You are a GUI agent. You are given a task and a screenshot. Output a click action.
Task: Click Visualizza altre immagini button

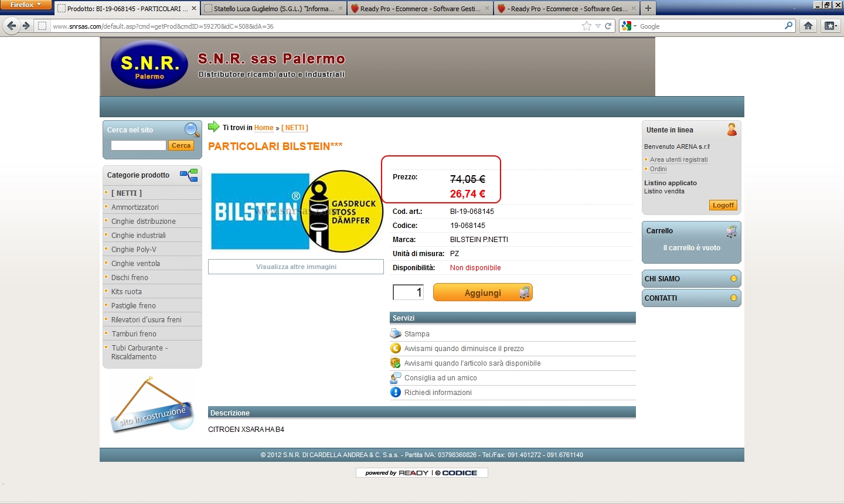296,267
